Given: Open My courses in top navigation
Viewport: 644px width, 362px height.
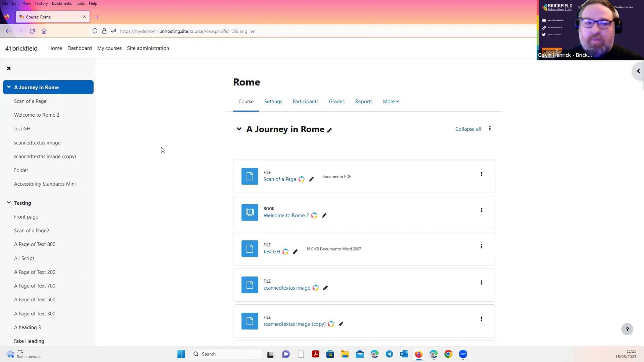Looking at the screenshot, I should click(x=109, y=48).
